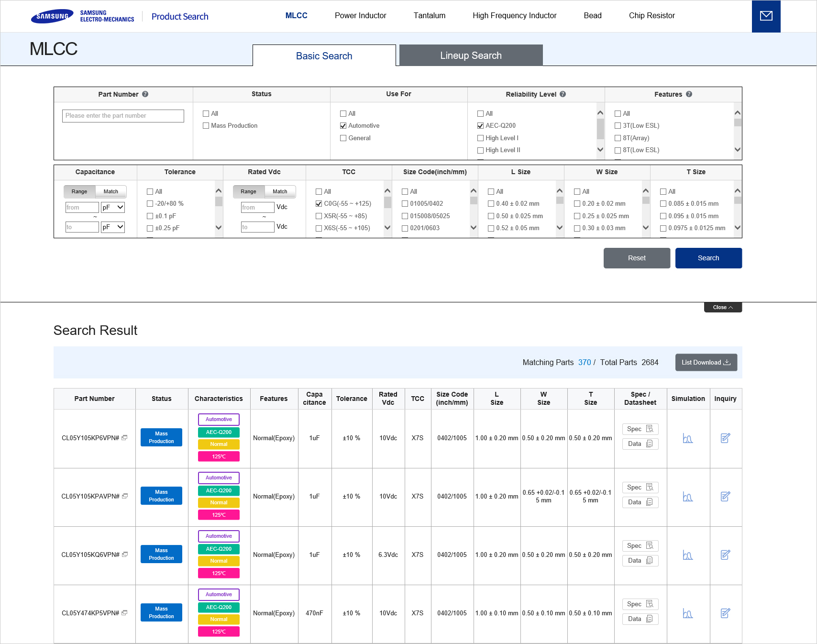Open Spec document for CL05Y105KPAVPN#
The image size is (817, 644).
(x=640, y=487)
